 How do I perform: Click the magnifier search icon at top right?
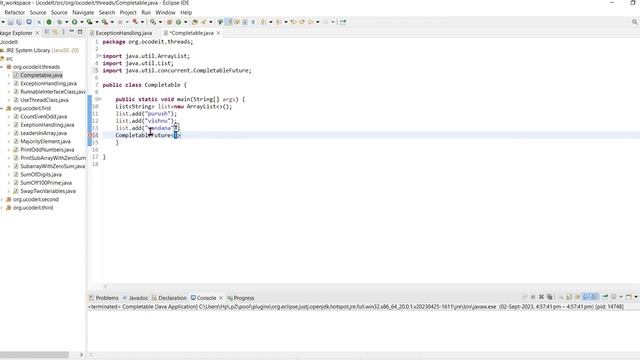coord(635,22)
